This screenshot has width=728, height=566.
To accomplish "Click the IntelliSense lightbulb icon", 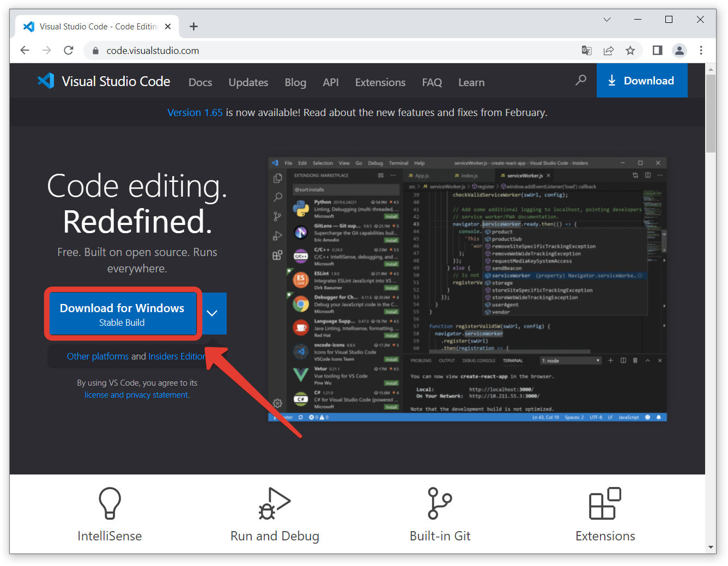I will click(110, 503).
